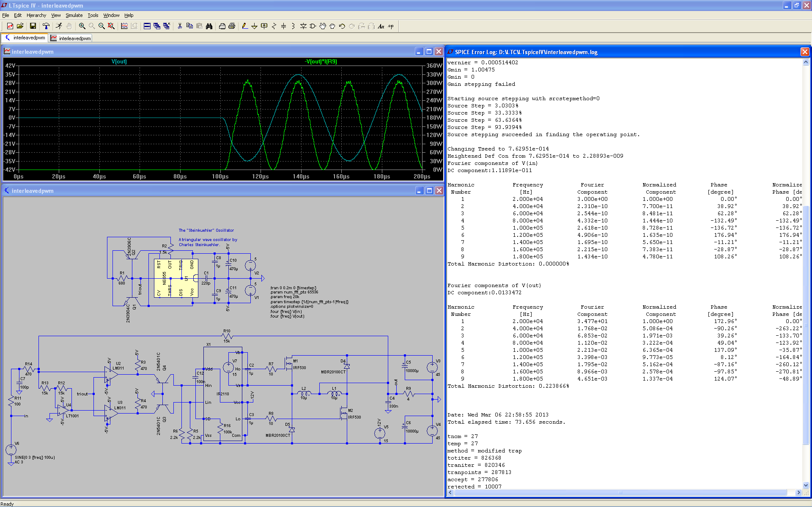Open the View menu
The image size is (812, 507).
[x=56, y=15]
